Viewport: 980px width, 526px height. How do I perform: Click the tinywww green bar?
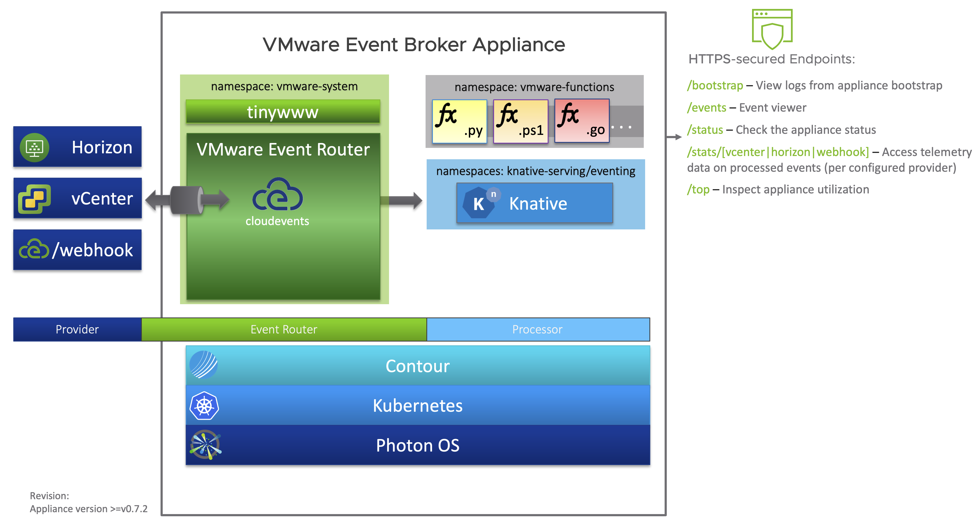283,112
